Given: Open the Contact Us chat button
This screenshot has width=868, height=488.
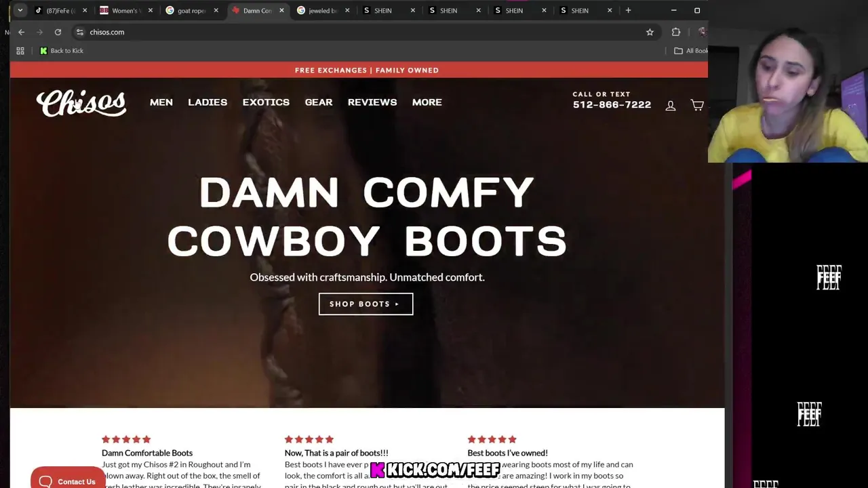Looking at the screenshot, I should click(67, 480).
